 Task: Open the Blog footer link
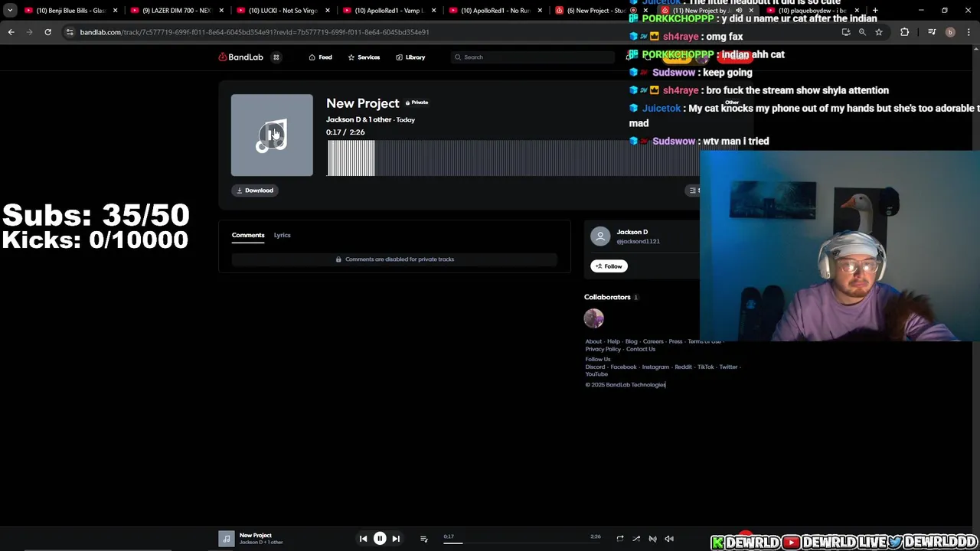click(631, 341)
